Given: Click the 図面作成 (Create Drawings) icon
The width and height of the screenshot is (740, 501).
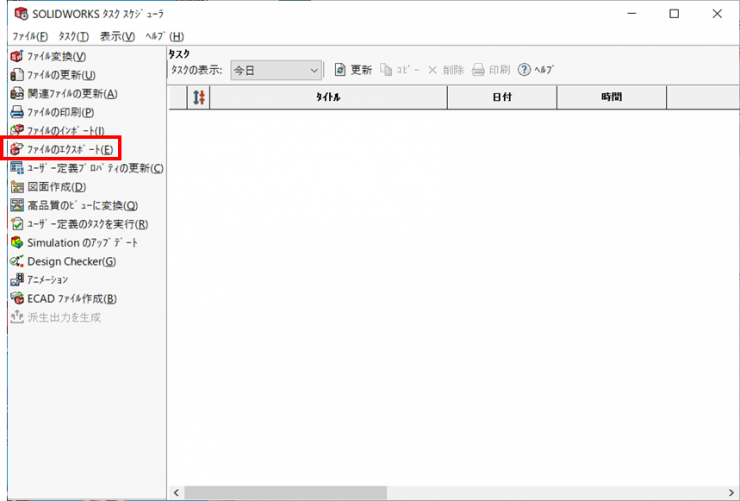Looking at the screenshot, I should (x=16, y=187).
